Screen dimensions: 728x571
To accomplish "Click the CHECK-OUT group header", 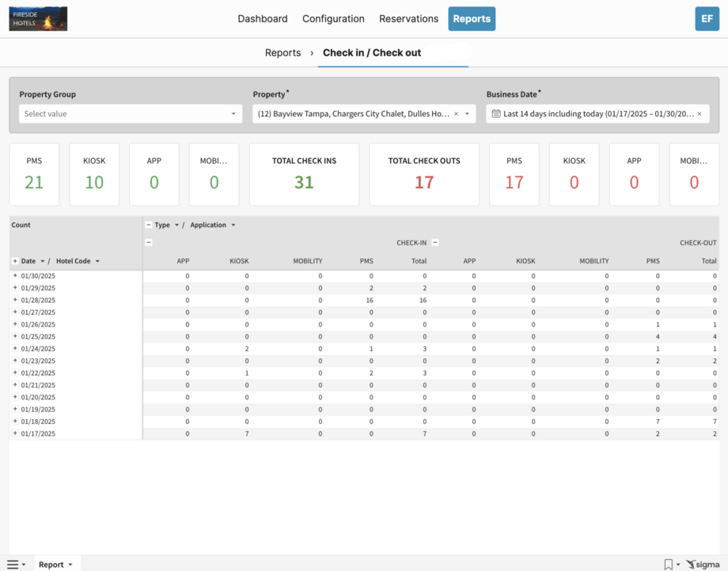I will pos(698,243).
